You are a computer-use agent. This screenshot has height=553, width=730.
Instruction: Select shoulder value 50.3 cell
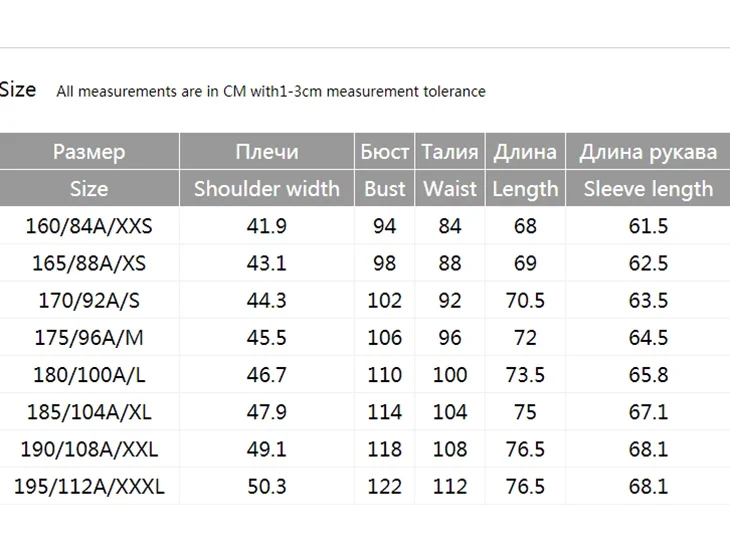(267, 487)
